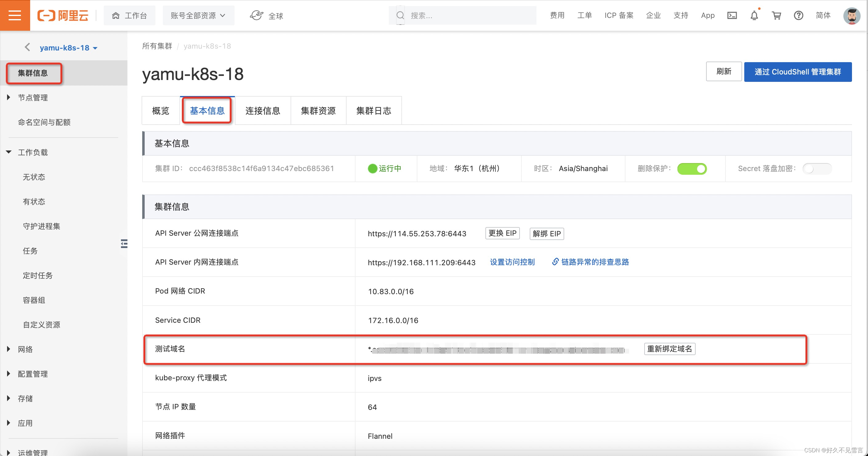Select Pod CIDR value 10.83.0.0/16
Screen dimensions: 868x456
pyautogui.click(x=391, y=291)
